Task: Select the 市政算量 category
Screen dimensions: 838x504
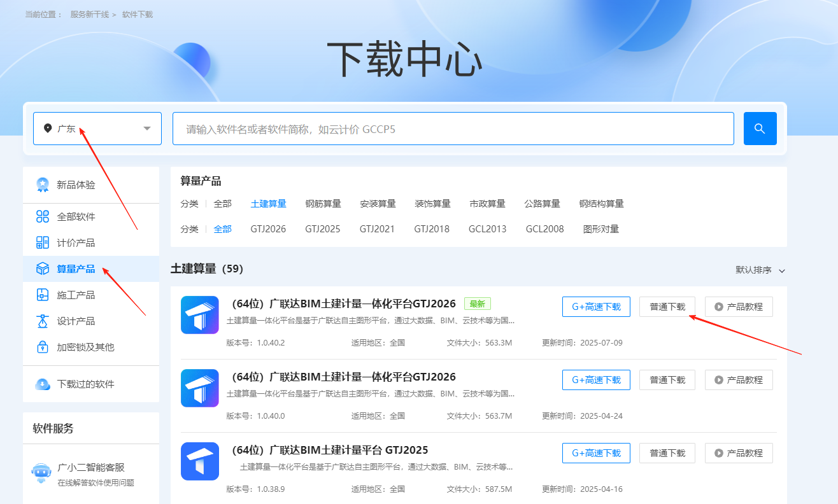Action: click(488, 204)
